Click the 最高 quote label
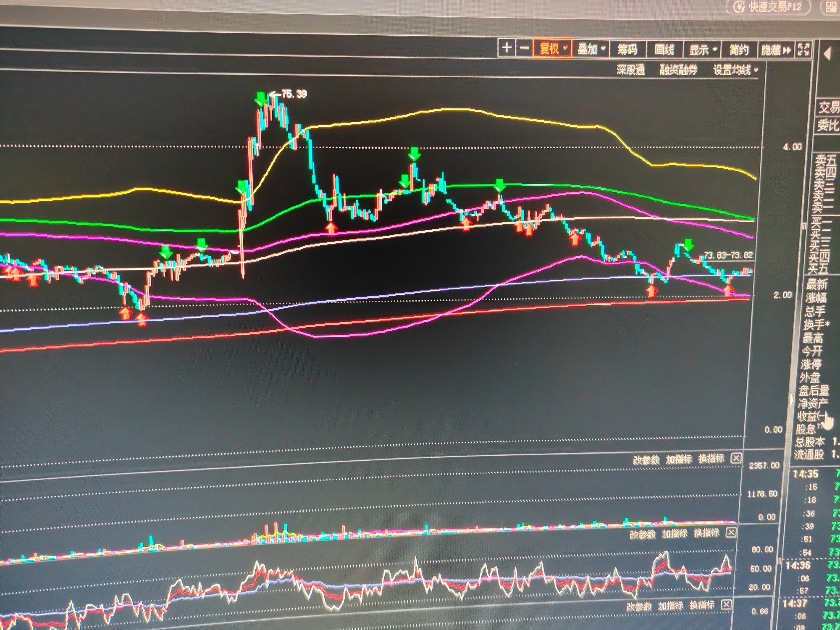Image resolution: width=840 pixels, height=630 pixels. coord(813,338)
